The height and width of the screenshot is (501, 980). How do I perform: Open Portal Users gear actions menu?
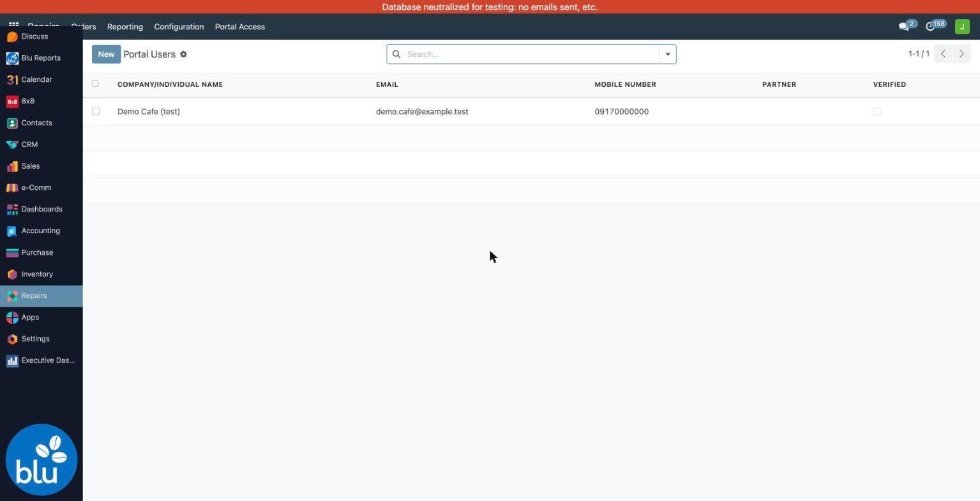[x=183, y=54]
